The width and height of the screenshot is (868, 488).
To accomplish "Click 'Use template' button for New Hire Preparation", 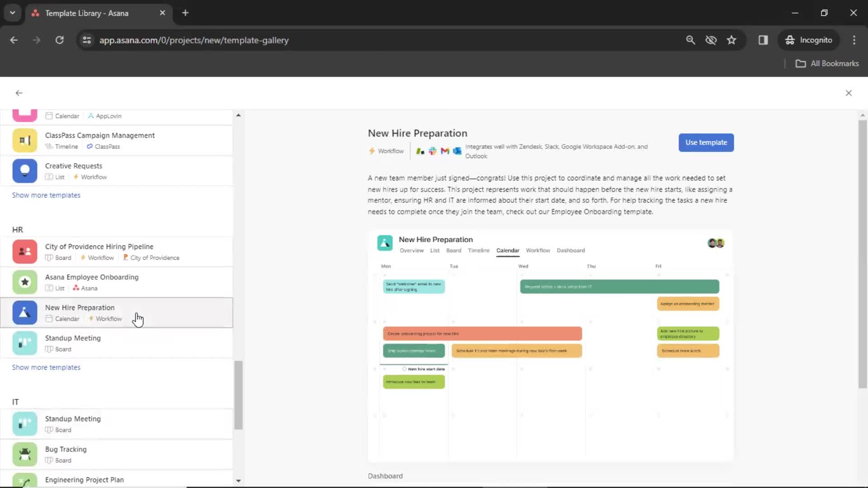I will [706, 142].
